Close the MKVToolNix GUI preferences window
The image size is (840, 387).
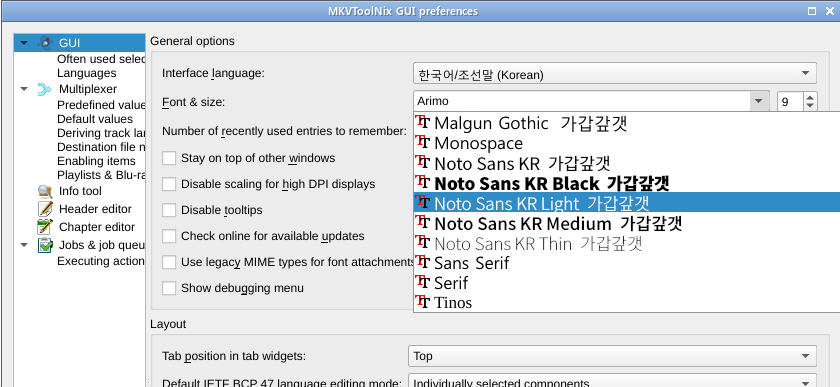pos(830,11)
